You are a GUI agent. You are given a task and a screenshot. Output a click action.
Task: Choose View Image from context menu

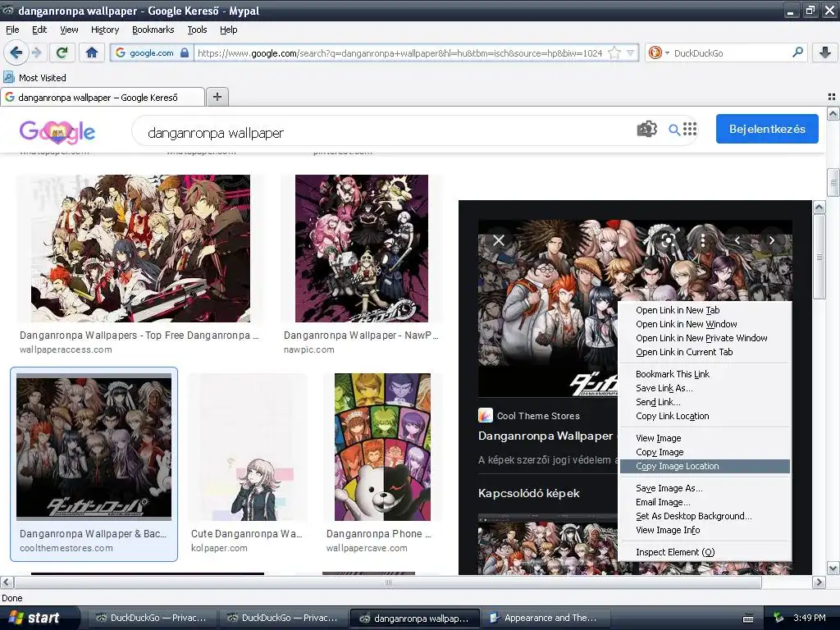coord(705,438)
